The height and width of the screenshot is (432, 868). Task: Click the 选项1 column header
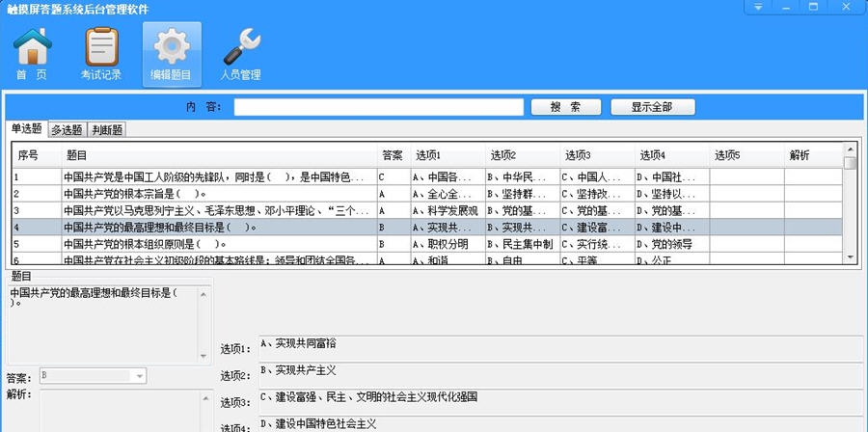pyautogui.click(x=448, y=155)
